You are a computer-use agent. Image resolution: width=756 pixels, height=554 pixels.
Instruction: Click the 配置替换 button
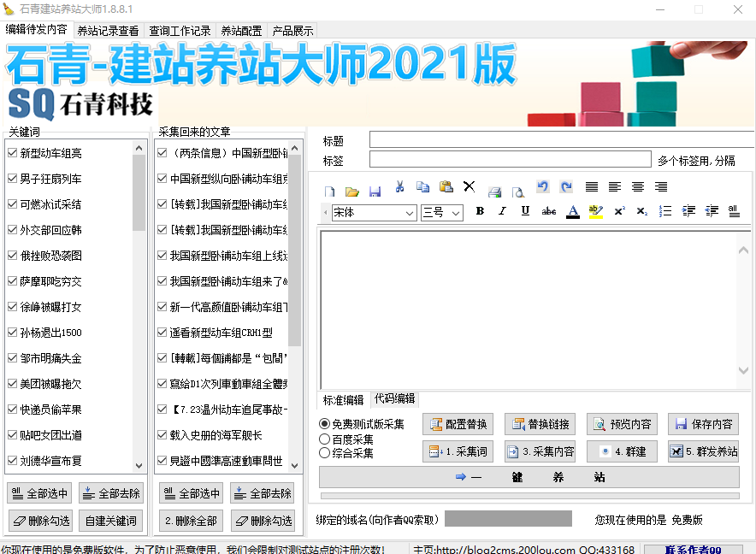click(x=458, y=424)
